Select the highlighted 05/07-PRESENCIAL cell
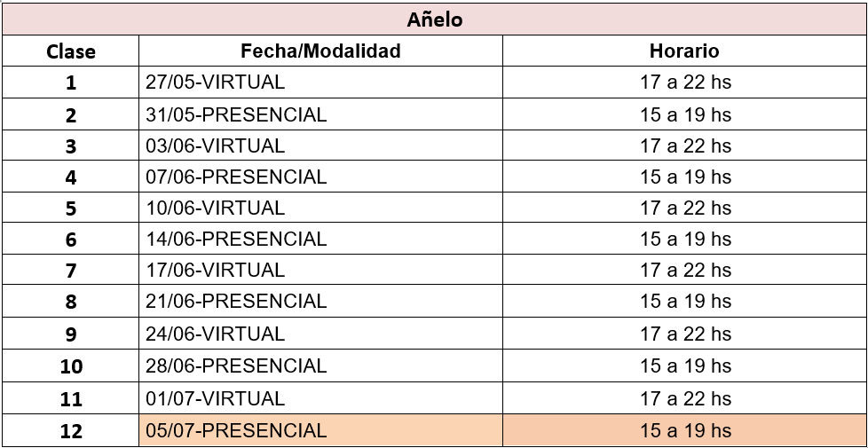 (320, 429)
